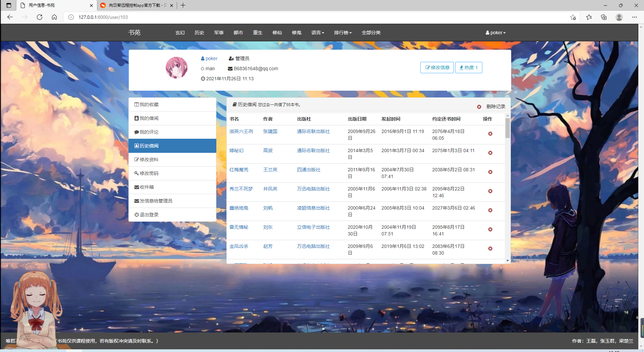
Task: Open the favorites list
Action: 589,17
